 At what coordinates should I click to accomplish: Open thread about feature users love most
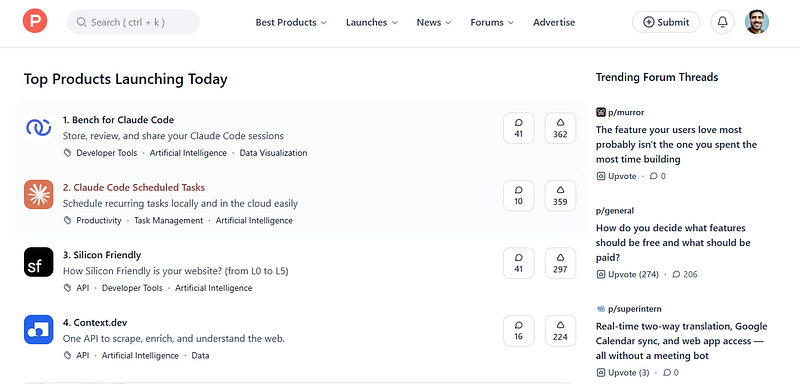pyautogui.click(x=676, y=144)
